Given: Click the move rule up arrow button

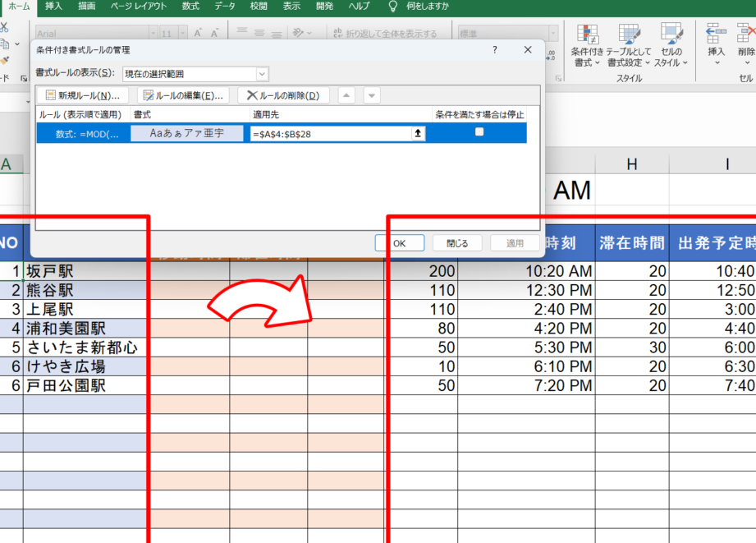Looking at the screenshot, I should [x=346, y=95].
